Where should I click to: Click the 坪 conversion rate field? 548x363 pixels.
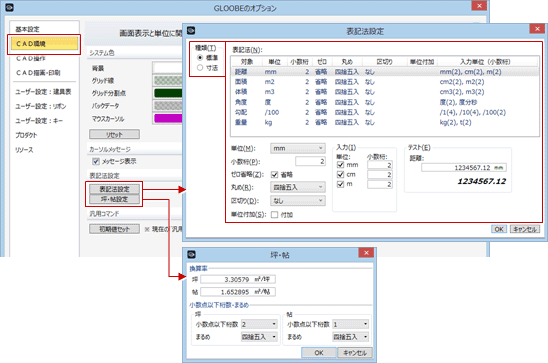(x=238, y=279)
